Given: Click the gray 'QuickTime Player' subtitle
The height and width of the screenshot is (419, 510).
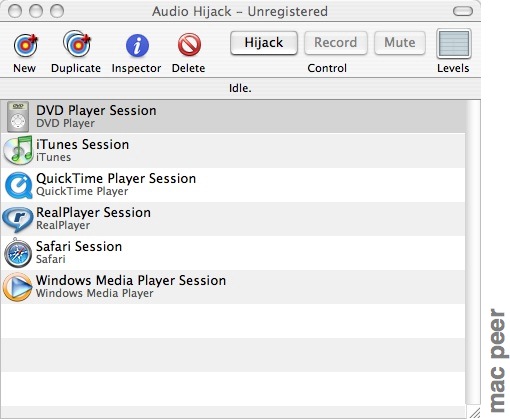Looking at the screenshot, I should tap(82, 191).
